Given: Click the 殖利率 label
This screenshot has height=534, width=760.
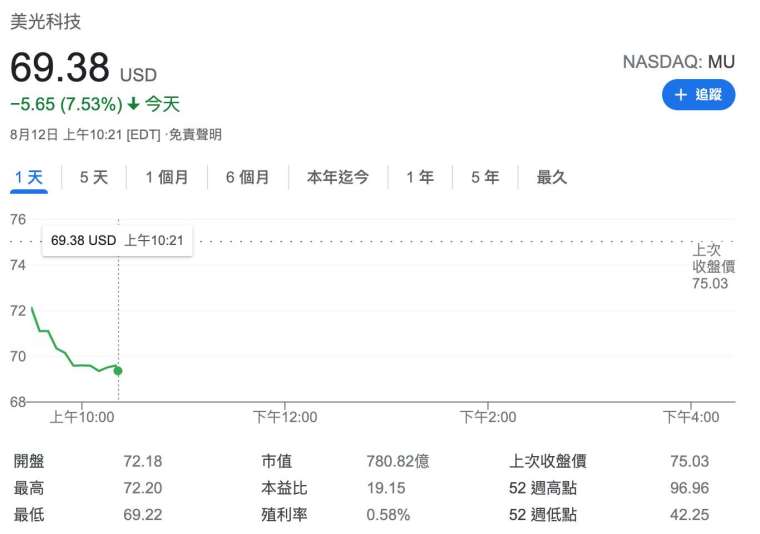Looking at the screenshot, I should click(x=285, y=515).
